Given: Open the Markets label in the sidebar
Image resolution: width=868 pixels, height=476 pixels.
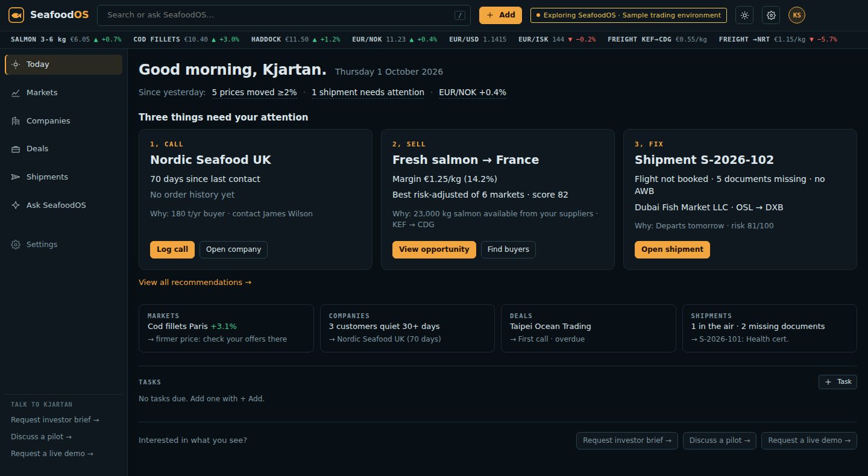Looking at the screenshot, I should (42, 93).
